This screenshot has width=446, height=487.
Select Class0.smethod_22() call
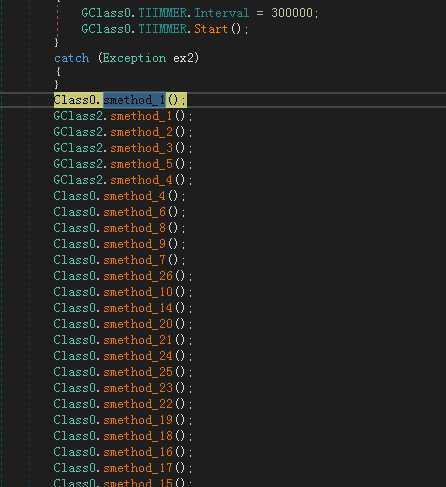coord(123,404)
